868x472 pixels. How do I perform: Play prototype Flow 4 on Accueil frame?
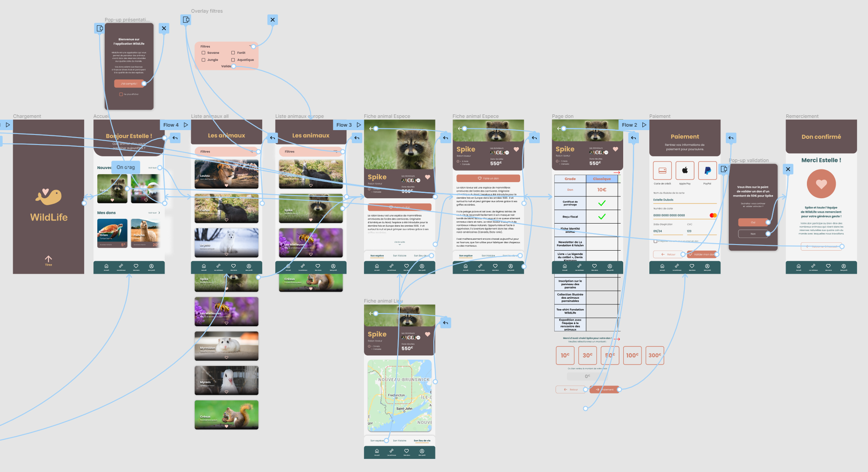point(186,125)
